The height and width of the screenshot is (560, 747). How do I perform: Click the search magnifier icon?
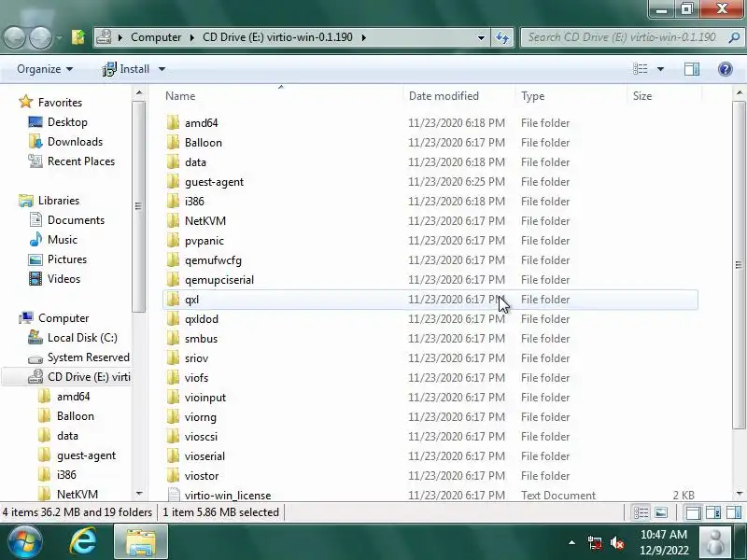734,37
